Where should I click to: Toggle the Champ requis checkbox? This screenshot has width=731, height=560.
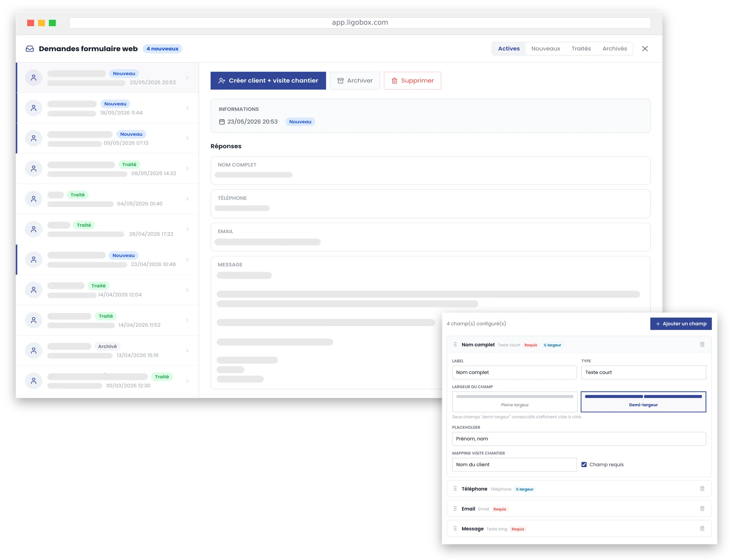[x=584, y=465]
